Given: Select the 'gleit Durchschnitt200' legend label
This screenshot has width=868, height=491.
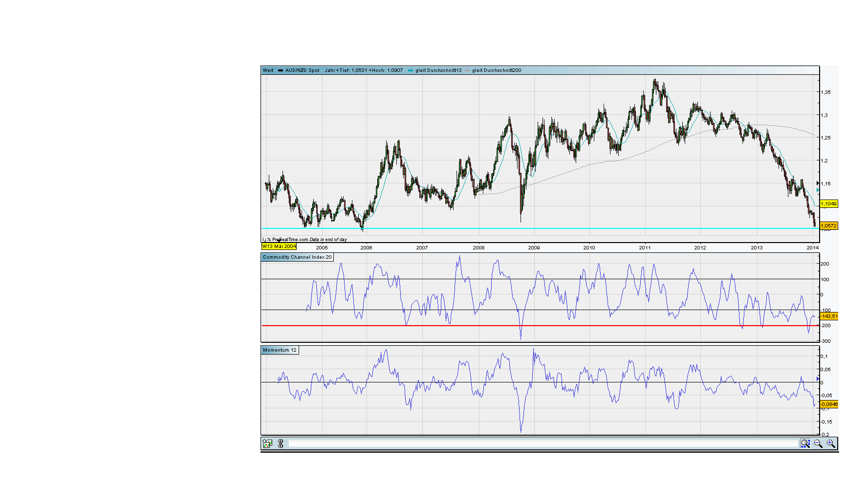Looking at the screenshot, I should (x=497, y=70).
